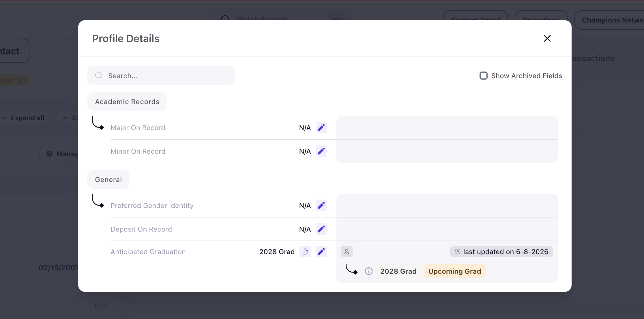The width and height of the screenshot is (644, 319).
Task: Edit the Preferred Gender Identity field
Action: [x=321, y=205]
